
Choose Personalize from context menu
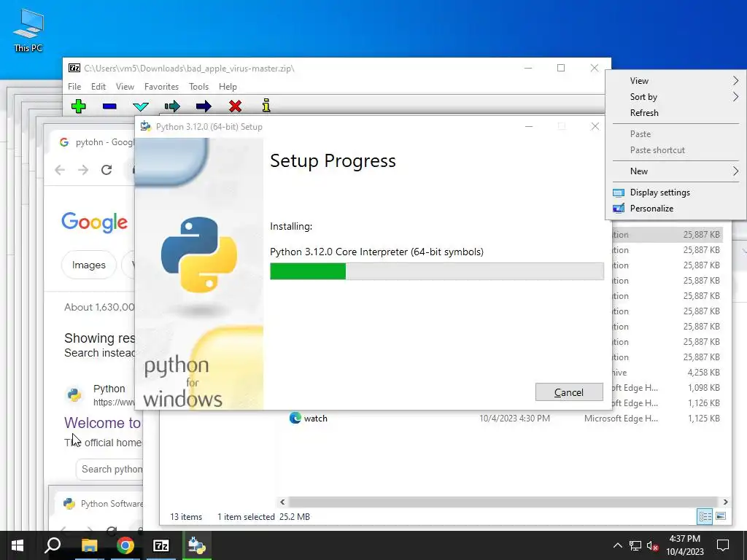[x=676, y=208]
